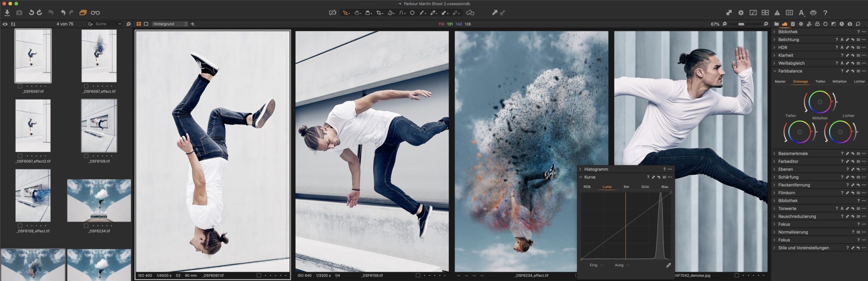Viewport: 868px width, 281px height.
Task: Select the keystone correction tool
Action: [402, 13]
